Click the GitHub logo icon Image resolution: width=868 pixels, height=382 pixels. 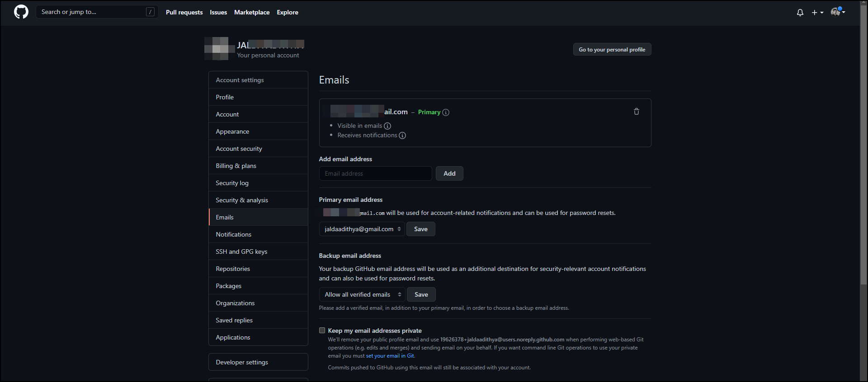pyautogui.click(x=21, y=12)
